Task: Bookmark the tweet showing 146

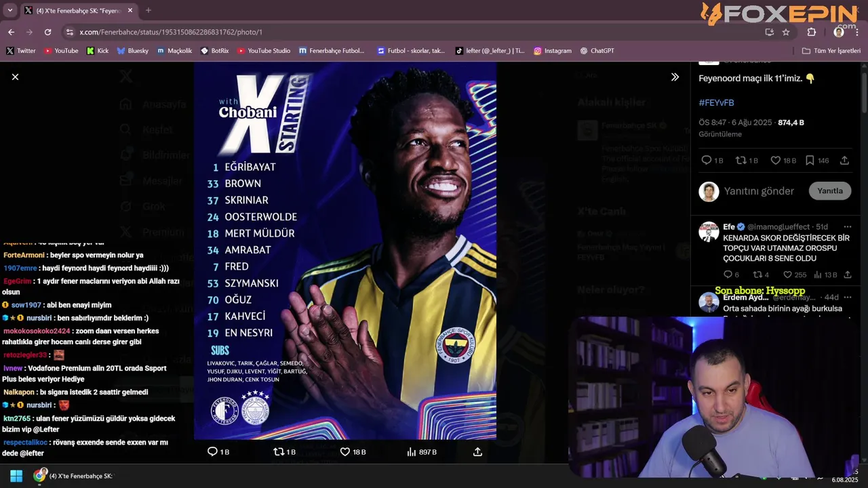Action: pyautogui.click(x=810, y=161)
